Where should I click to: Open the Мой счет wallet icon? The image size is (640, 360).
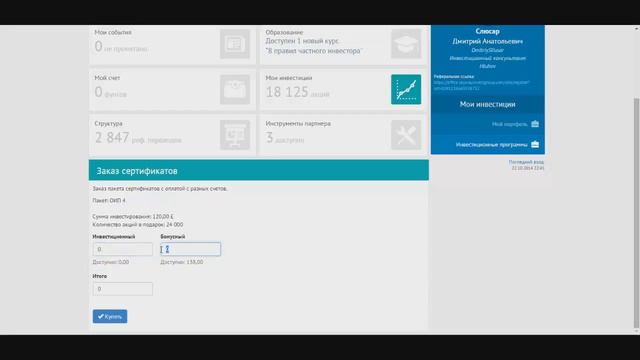(x=235, y=89)
